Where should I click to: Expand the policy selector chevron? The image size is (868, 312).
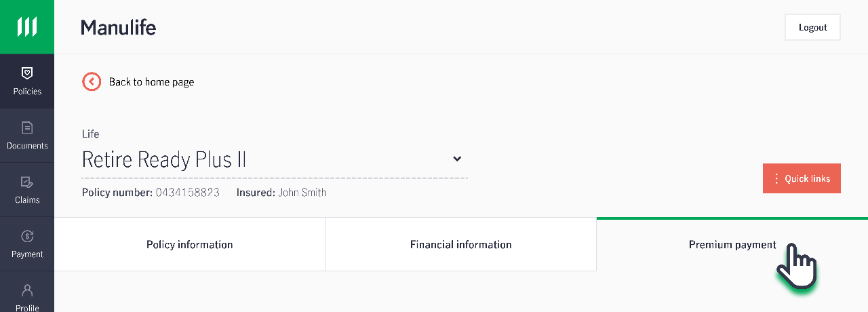[x=457, y=159]
